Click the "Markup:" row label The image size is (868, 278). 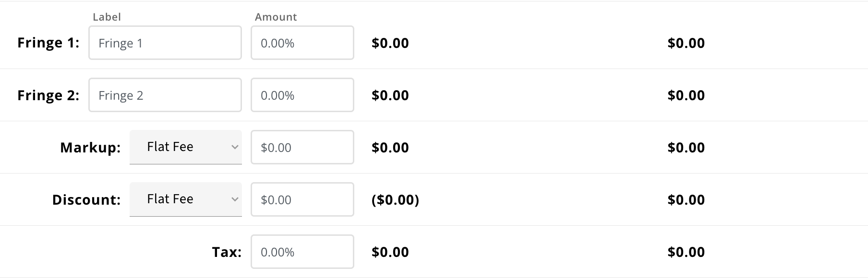coord(90,148)
